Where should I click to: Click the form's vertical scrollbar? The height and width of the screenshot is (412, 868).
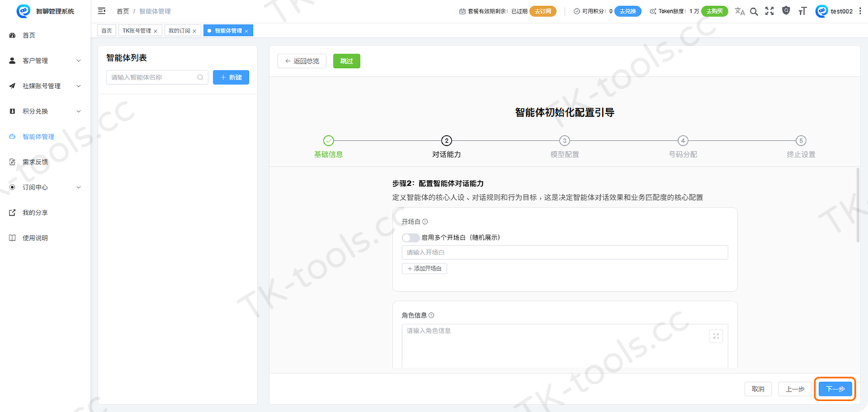coord(859,204)
